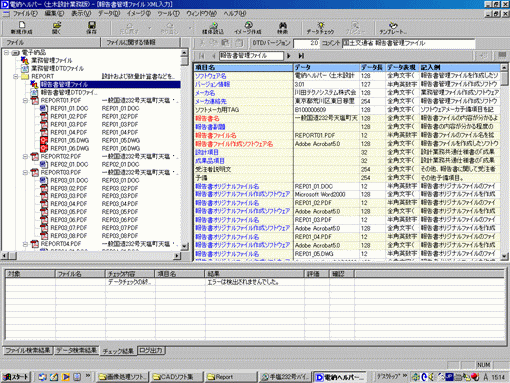Open the データ menu
The image size is (510, 383).
[x=109, y=14]
